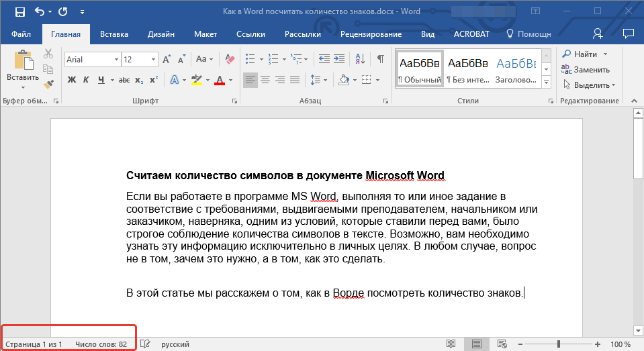Expand the Выделить dropdown
Image resolution: width=644 pixels, height=351 pixels.
coord(613,85)
